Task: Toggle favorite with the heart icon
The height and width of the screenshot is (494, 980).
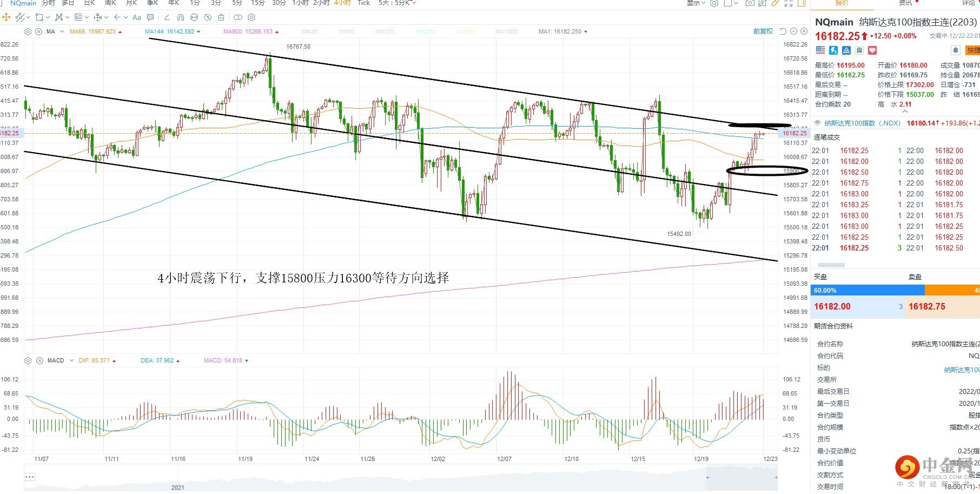Action: click(x=872, y=50)
